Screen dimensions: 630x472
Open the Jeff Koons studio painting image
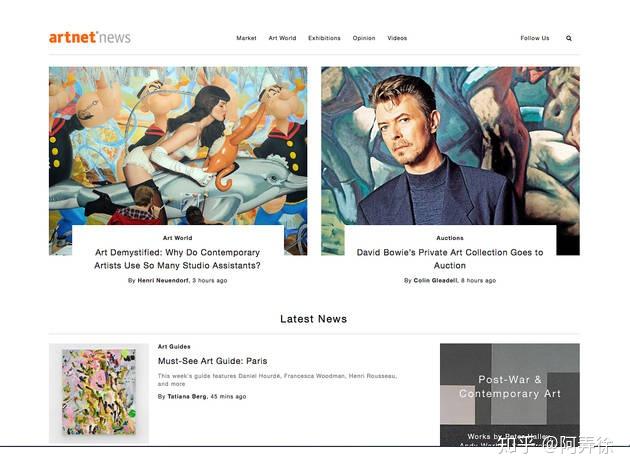click(x=178, y=145)
